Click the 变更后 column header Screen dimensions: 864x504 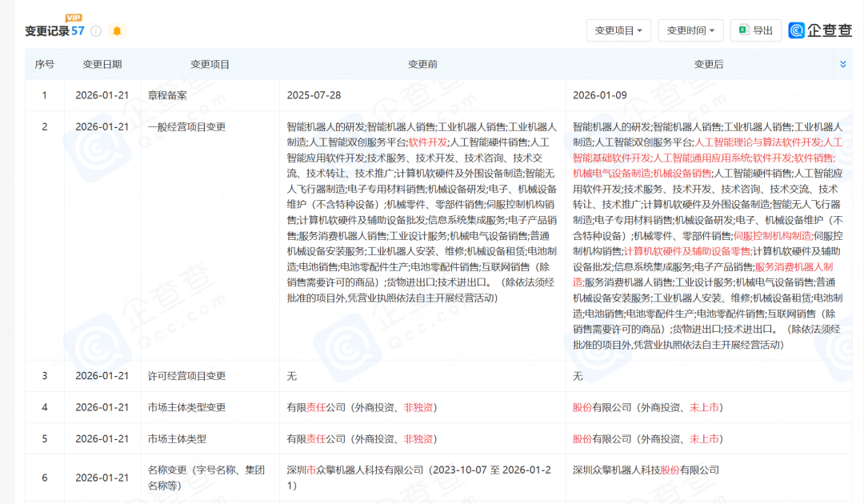708,64
